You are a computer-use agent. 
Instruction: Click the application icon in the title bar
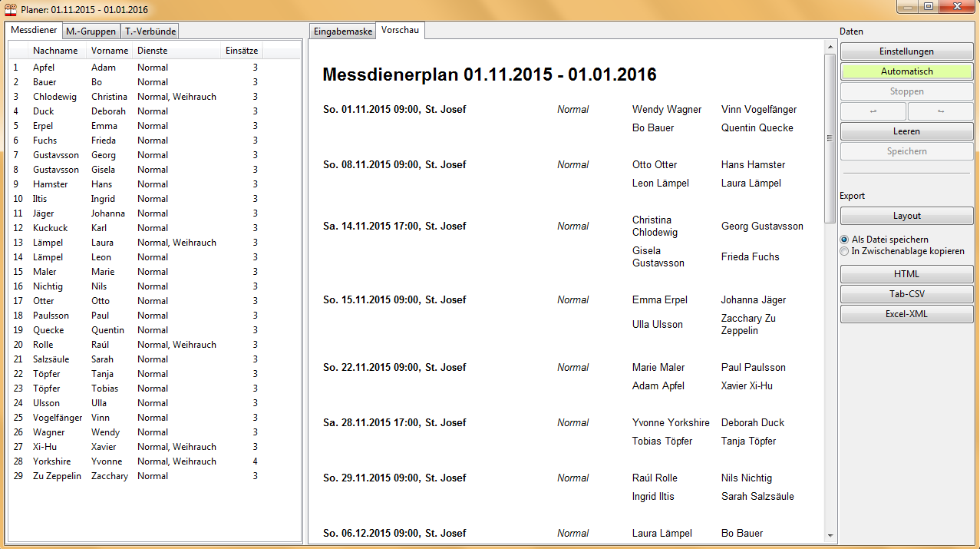(11, 10)
